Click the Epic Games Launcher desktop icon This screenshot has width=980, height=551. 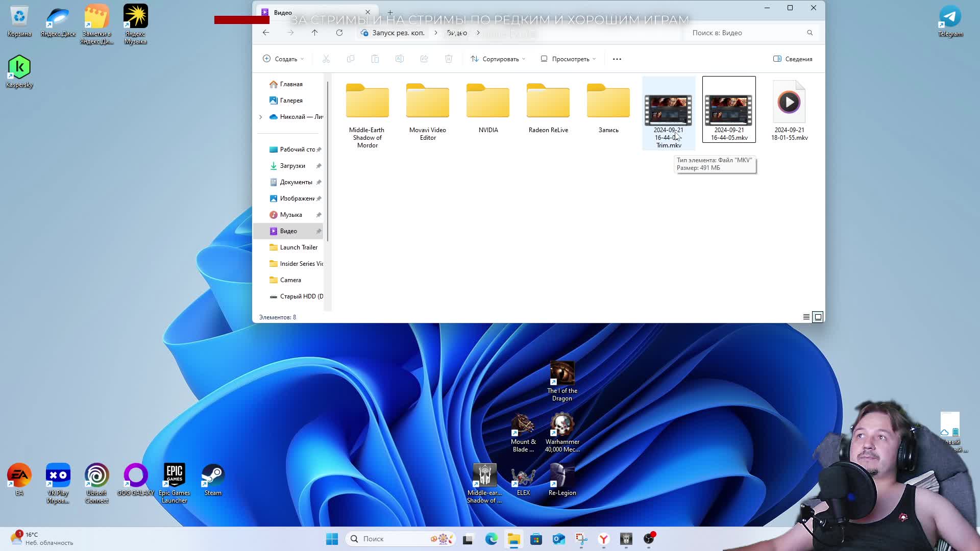pos(174,484)
